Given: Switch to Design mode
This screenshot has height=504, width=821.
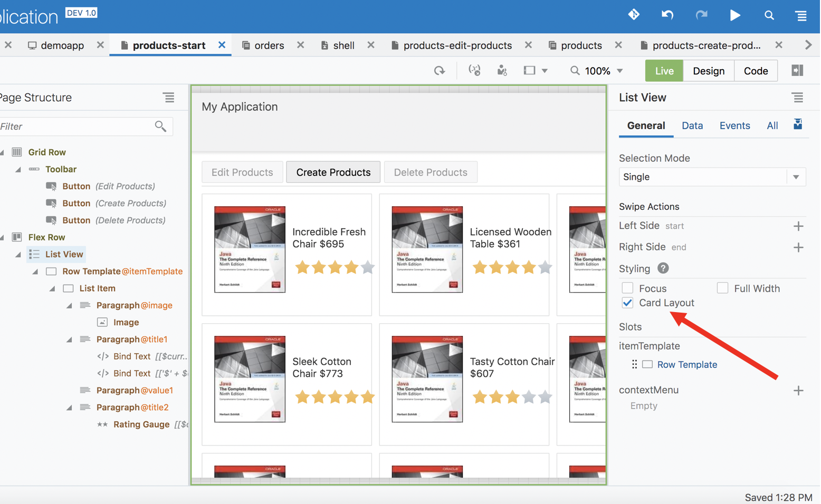Looking at the screenshot, I should tap(708, 71).
